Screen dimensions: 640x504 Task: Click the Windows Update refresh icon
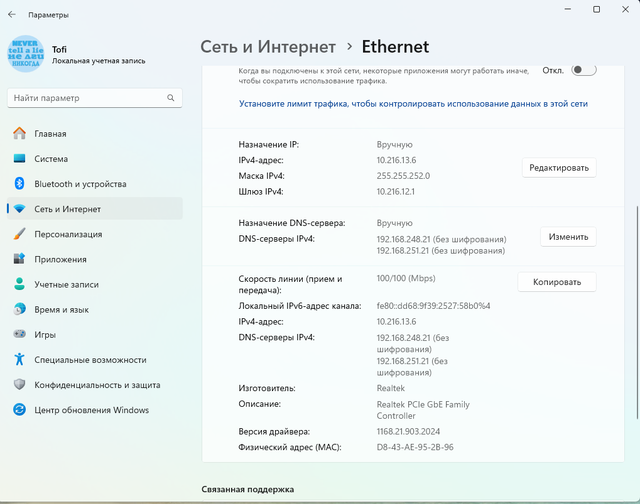coord(19,409)
